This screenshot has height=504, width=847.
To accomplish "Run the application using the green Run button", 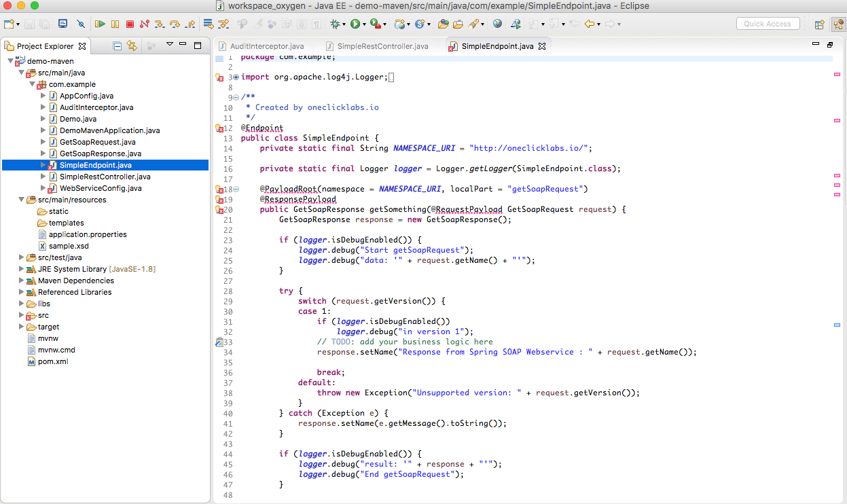I will (x=355, y=24).
